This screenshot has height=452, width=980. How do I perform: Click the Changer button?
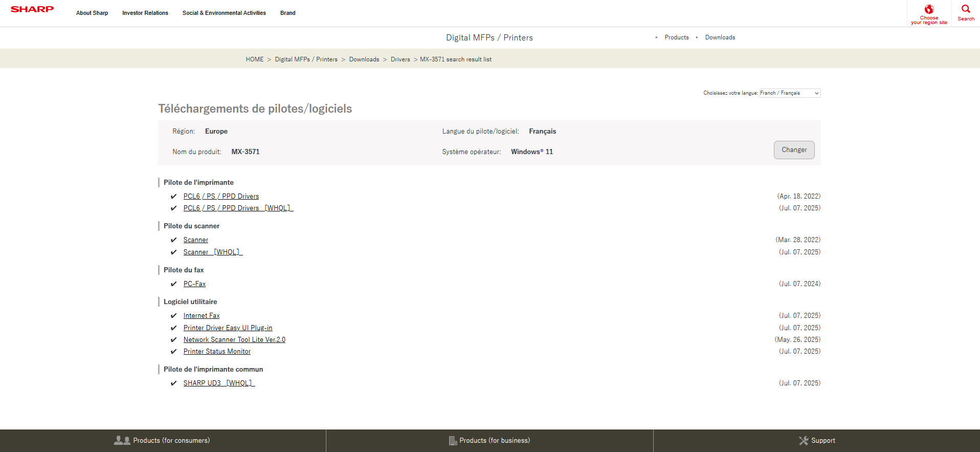(794, 150)
